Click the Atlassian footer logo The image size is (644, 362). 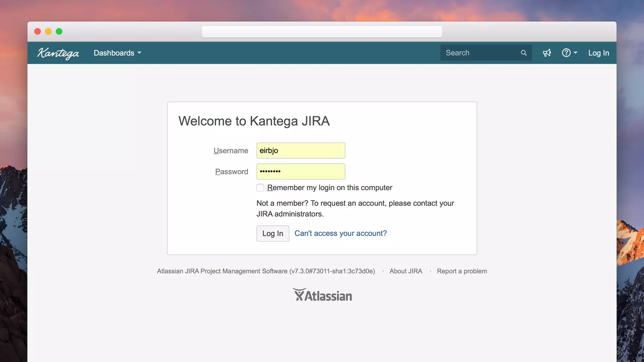[x=322, y=295]
